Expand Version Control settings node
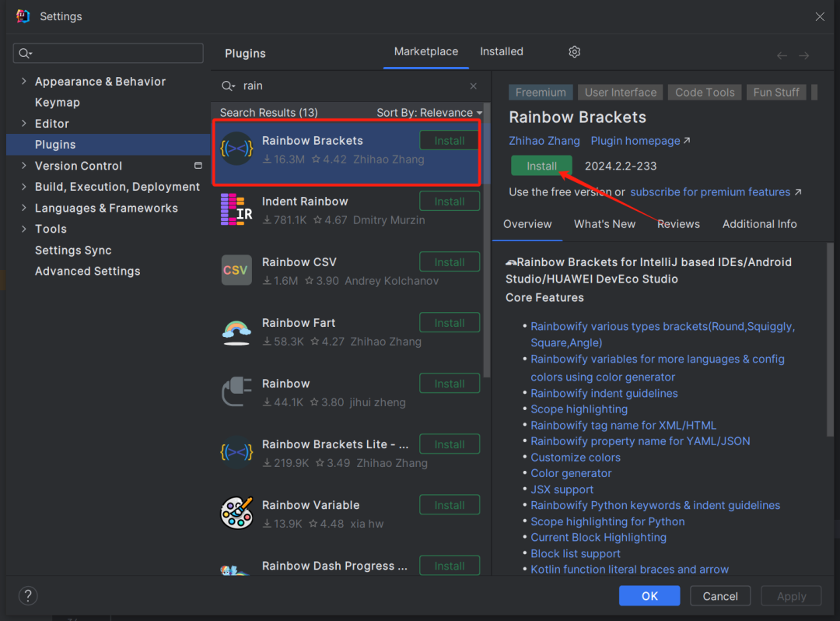The image size is (840, 621). click(x=23, y=166)
